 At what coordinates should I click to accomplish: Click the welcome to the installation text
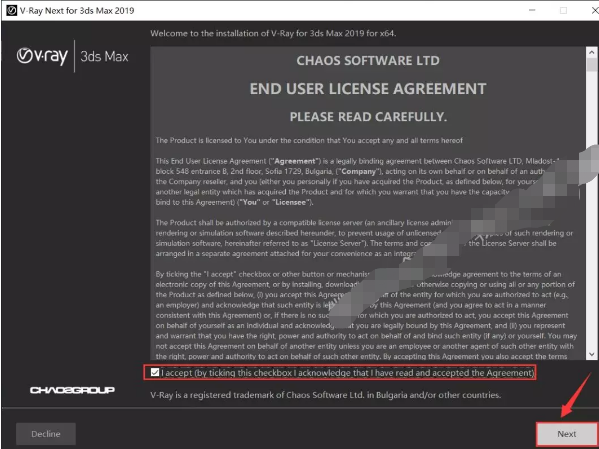click(x=273, y=33)
